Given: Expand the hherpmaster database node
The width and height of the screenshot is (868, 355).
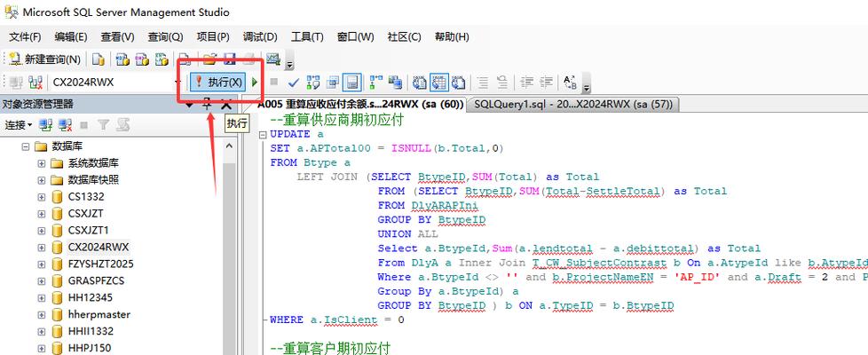Looking at the screenshot, I should click(42, 314).
